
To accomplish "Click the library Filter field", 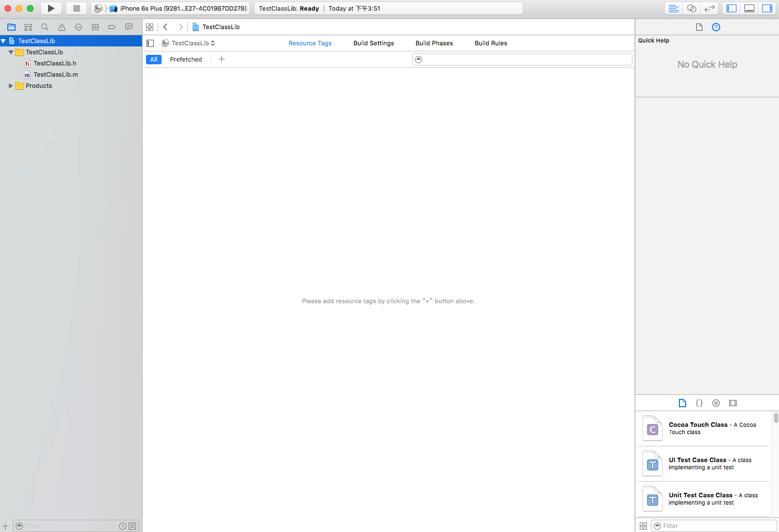I will point(714,526).
